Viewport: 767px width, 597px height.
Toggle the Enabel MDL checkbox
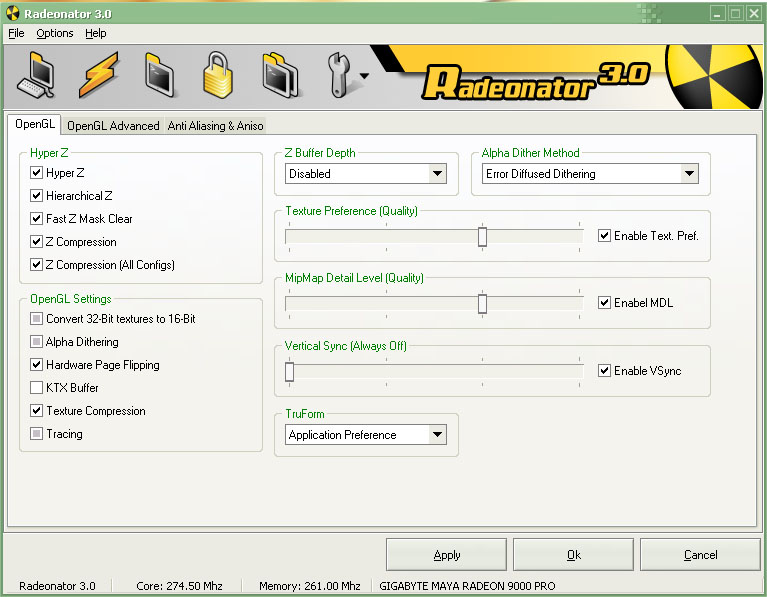click(x=604, y=302)
